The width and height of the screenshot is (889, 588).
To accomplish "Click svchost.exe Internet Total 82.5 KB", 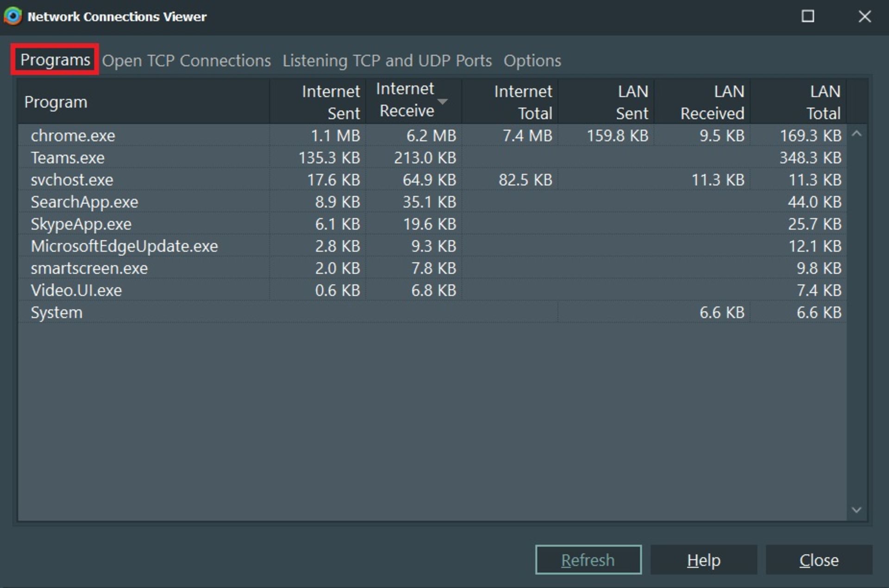I will tap(526, 180).
